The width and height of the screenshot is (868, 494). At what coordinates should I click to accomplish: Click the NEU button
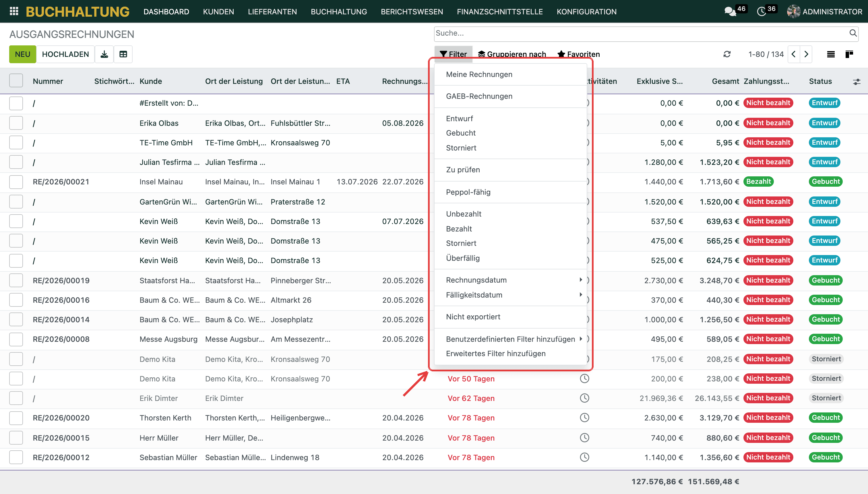tap(22, 54)
